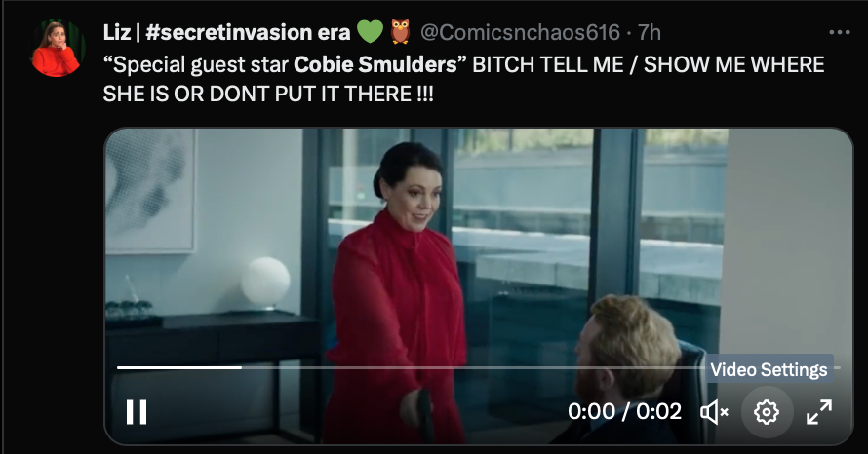Open the three-dot more menu on the tweet

click(839, 32)
